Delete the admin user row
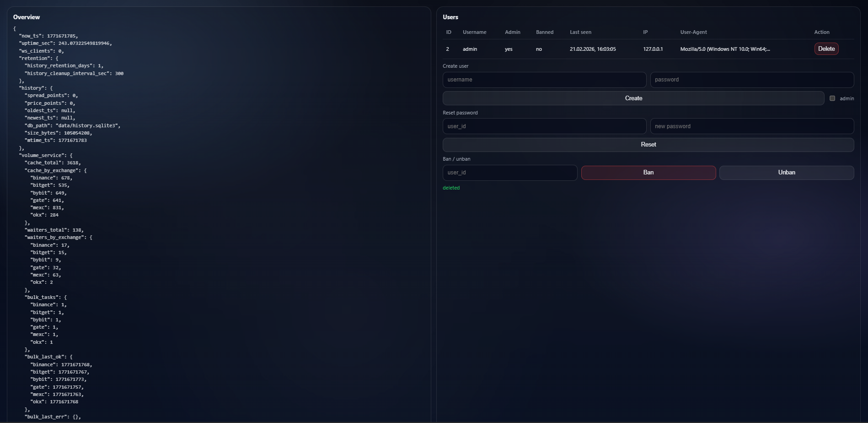 pyautogui.click(x=826, y=49)
